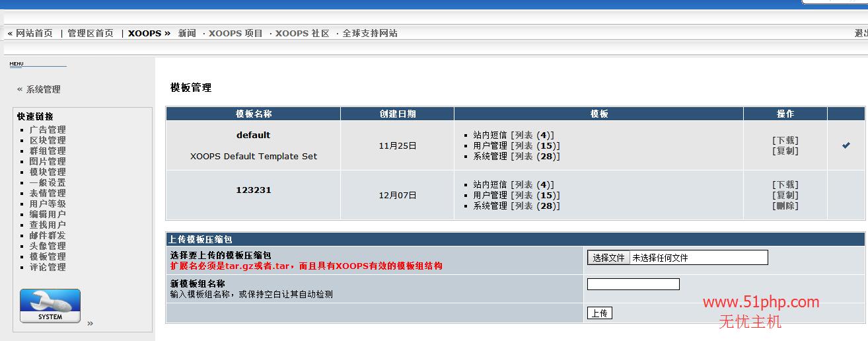Download the default template set
This screenshot has height=341, width=868.
click(785, 140)
